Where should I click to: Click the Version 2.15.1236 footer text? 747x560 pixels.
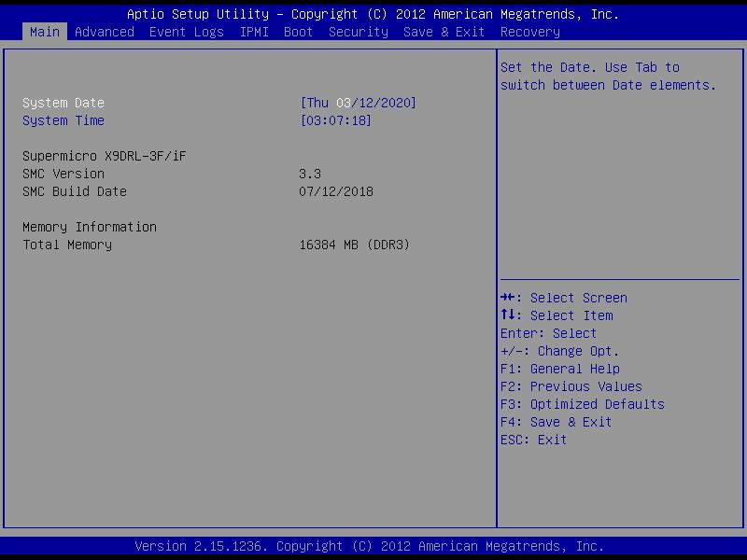tap(369, 546)
